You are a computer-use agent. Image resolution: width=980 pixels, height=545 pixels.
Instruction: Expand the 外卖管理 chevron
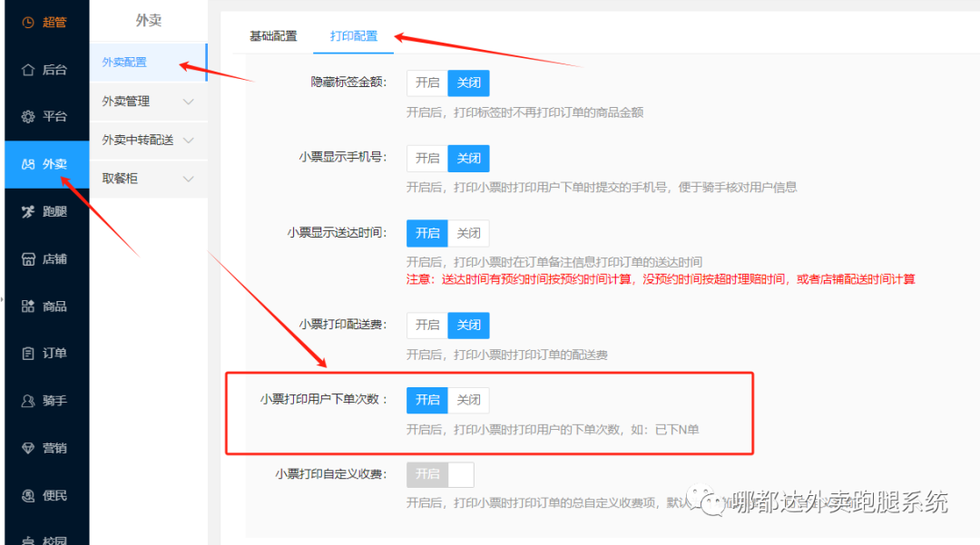188,102
